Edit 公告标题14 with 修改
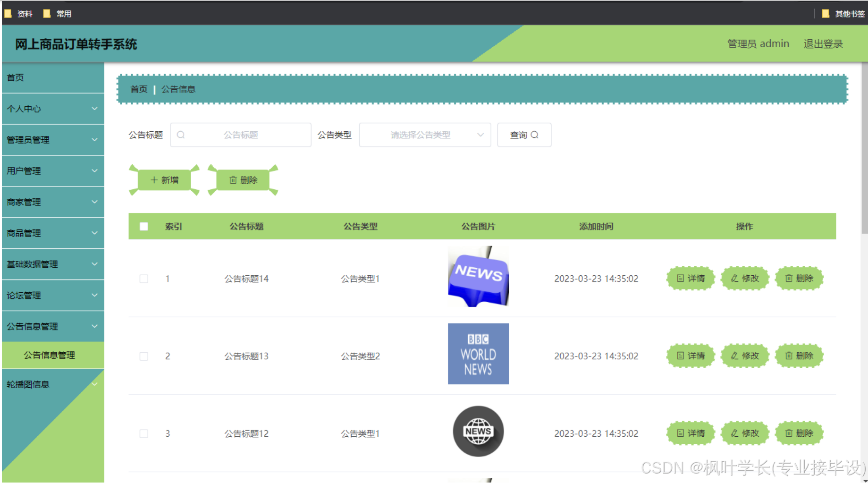The image size is (868, 483). point(745,279)
